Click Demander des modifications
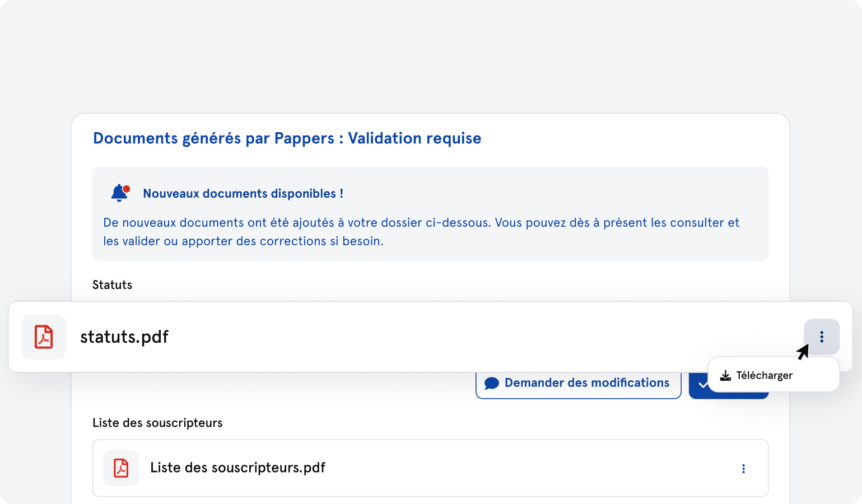 coord(578,383)
